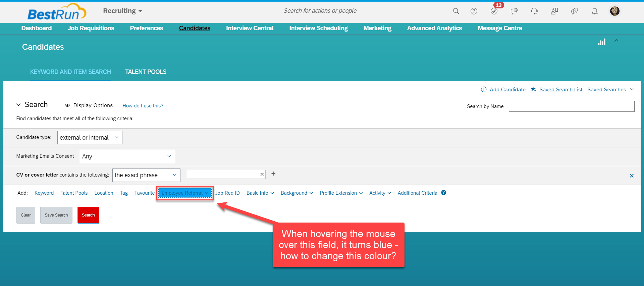
Task: Focus the CV phrase text field
Action: click(226, 174)
